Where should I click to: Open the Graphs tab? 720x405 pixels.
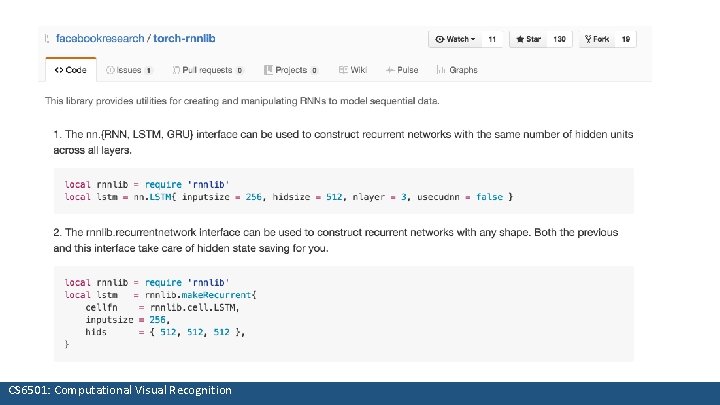(458, 70)
